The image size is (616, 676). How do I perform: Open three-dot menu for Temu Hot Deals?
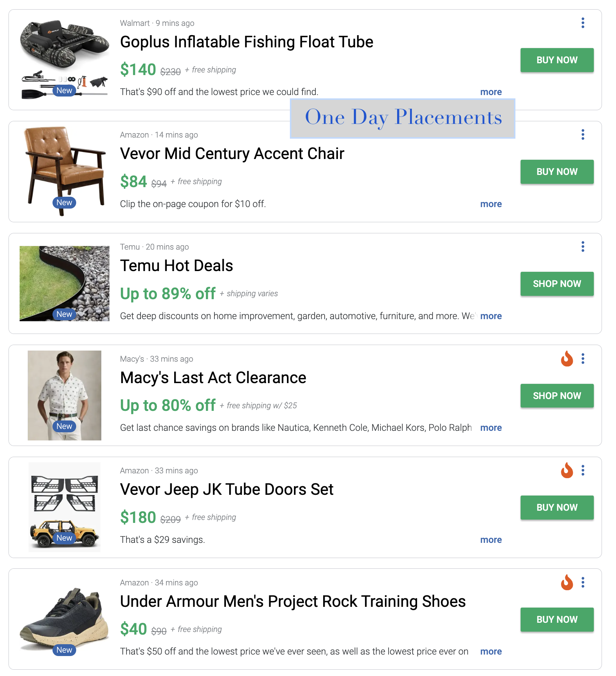click(x=583, y=247)
